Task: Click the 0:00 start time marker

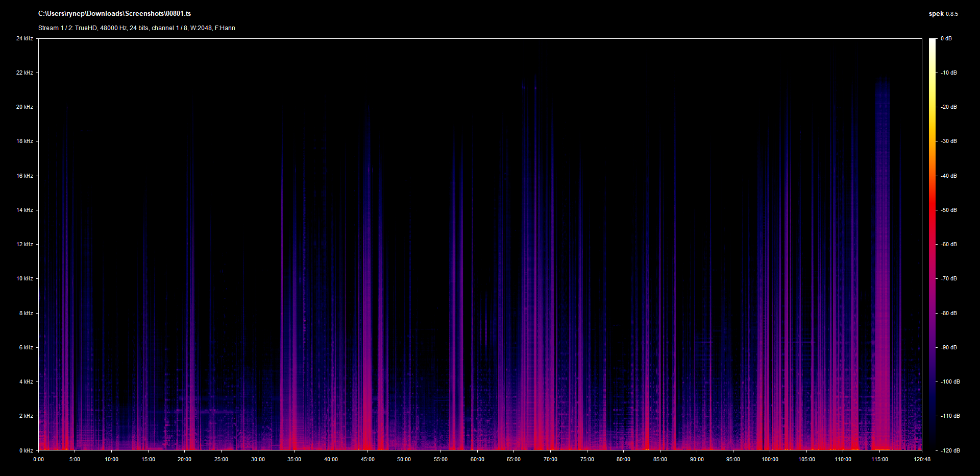Action: pyautogui.click(x=39, y=460)
